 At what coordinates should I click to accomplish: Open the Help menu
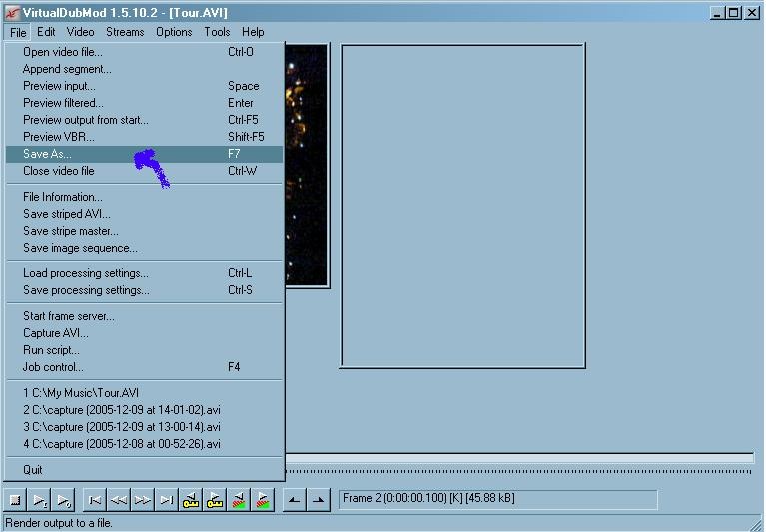click(253, 32)
